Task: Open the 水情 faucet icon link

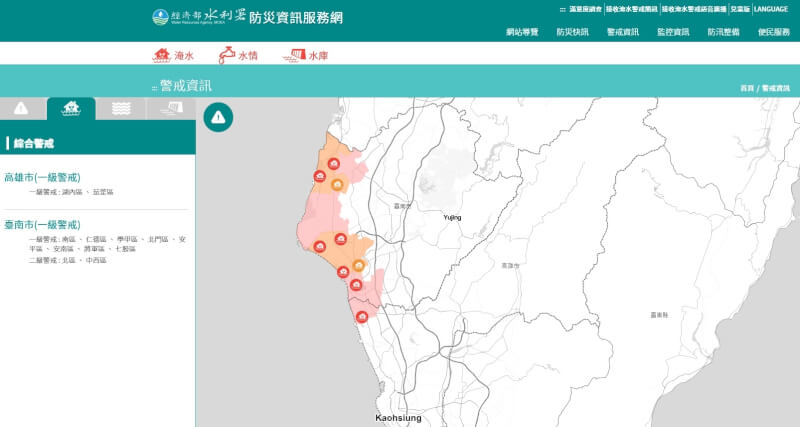Action: point(238,56)
